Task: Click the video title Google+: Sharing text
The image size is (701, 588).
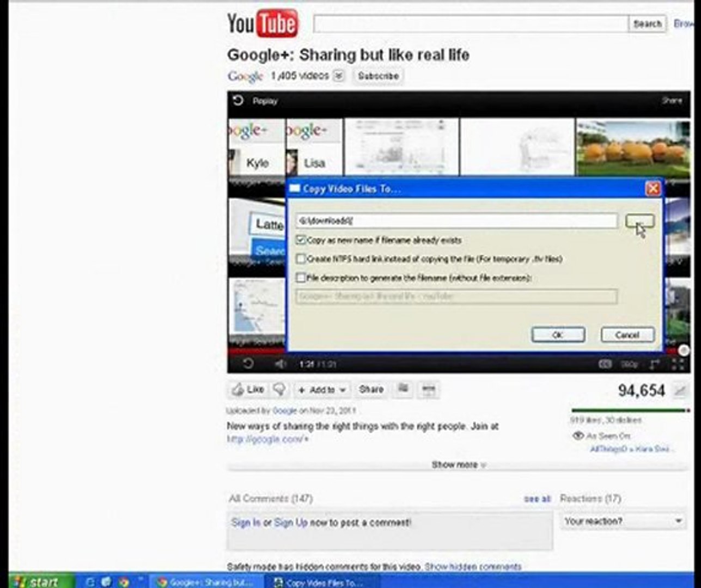Action: click(x=348, y=54)
